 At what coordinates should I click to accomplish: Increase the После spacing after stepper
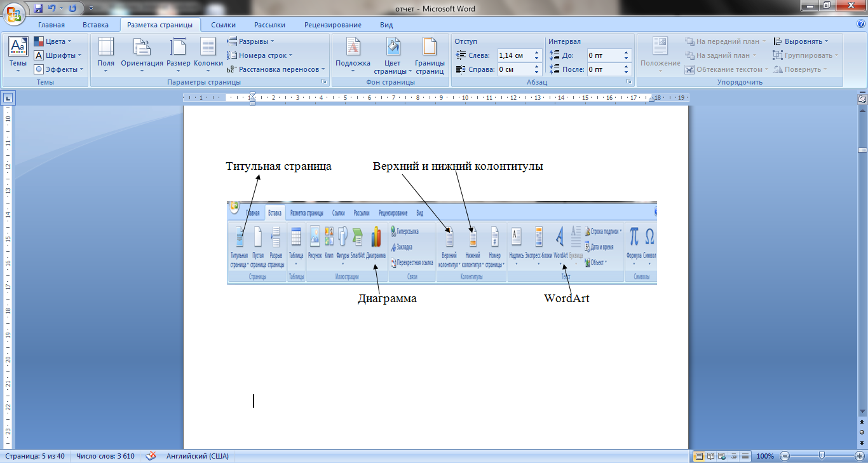click(627, 66)
